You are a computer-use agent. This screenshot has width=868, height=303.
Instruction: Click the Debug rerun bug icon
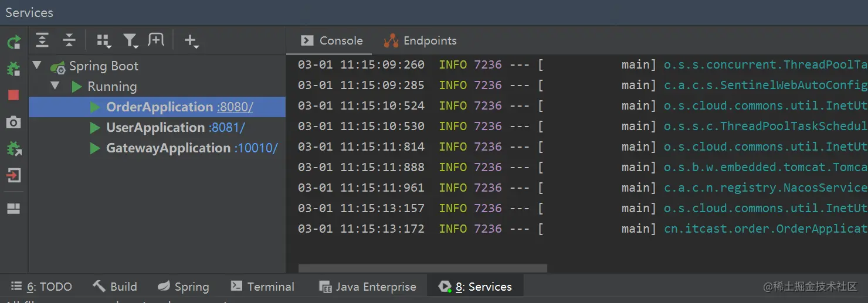[13, 69]
